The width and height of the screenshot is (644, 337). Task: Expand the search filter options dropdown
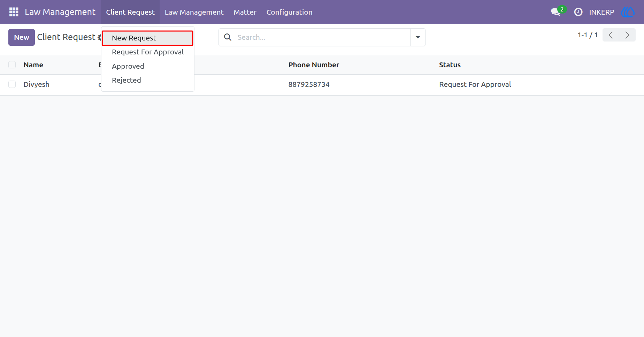418,37
